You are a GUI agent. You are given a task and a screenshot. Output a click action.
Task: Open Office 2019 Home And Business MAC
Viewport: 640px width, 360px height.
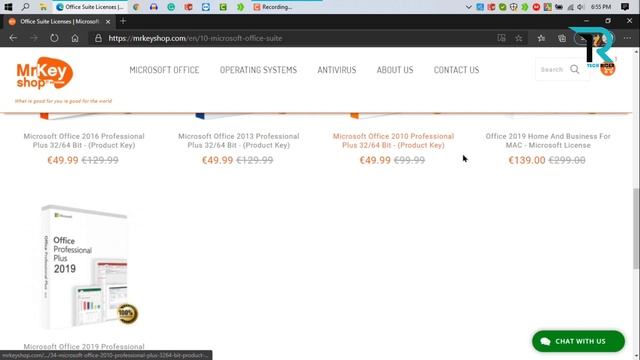tap(548, 140)
